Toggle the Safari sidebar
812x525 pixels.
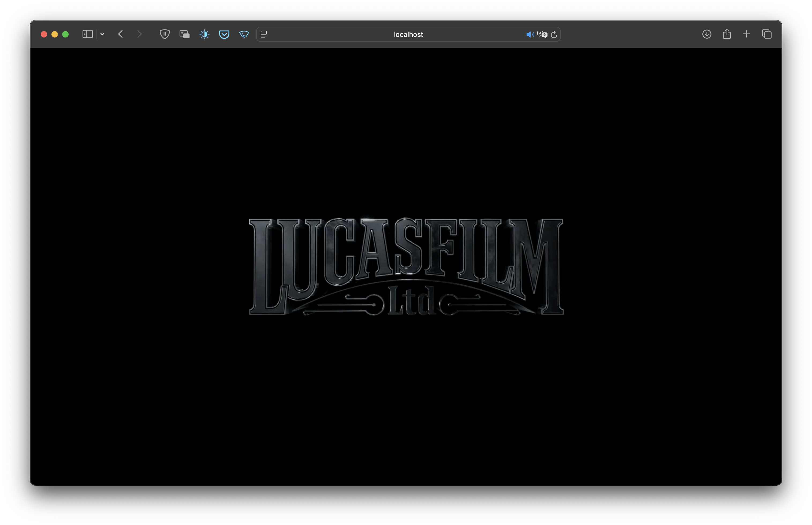(87, 34)
